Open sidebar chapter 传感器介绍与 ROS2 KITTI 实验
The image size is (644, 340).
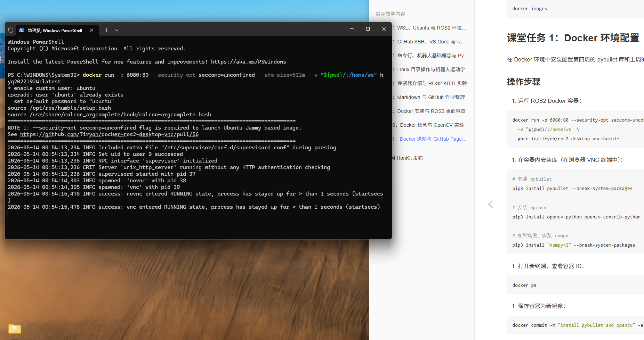432,83
